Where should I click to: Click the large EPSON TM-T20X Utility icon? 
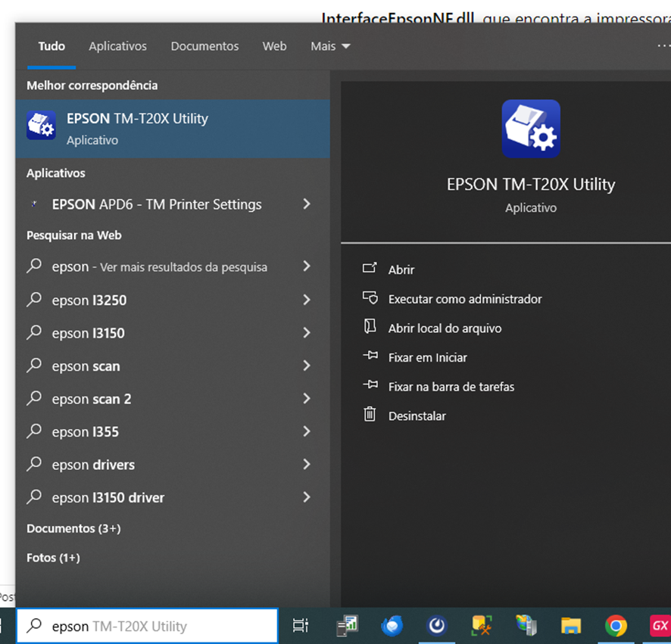(x=530, y=129)
